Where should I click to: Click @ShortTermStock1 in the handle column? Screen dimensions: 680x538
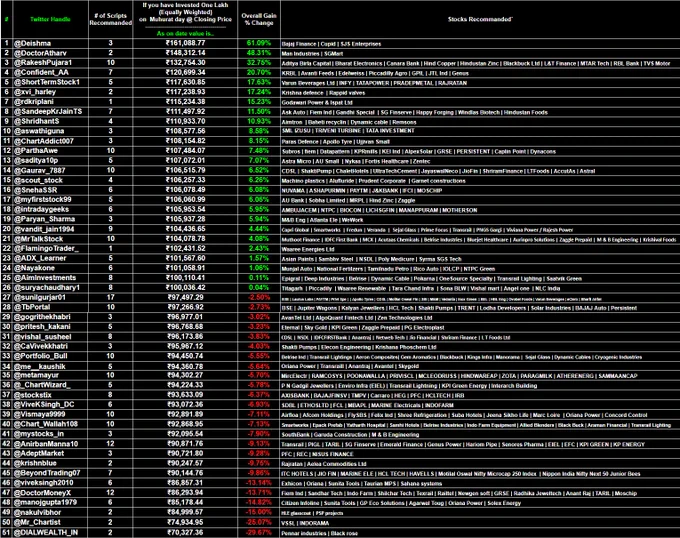click(x=50, y=82)
